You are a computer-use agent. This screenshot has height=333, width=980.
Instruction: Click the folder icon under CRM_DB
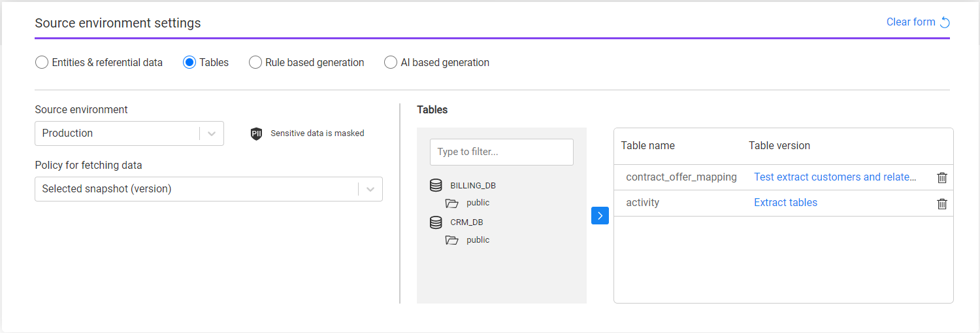[x=452, y=241]
